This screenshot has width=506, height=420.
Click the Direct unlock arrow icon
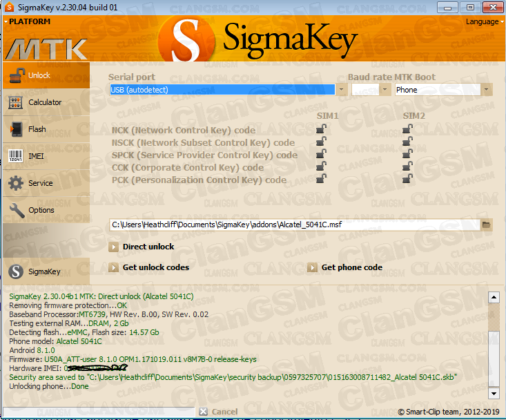click(113, 247)
